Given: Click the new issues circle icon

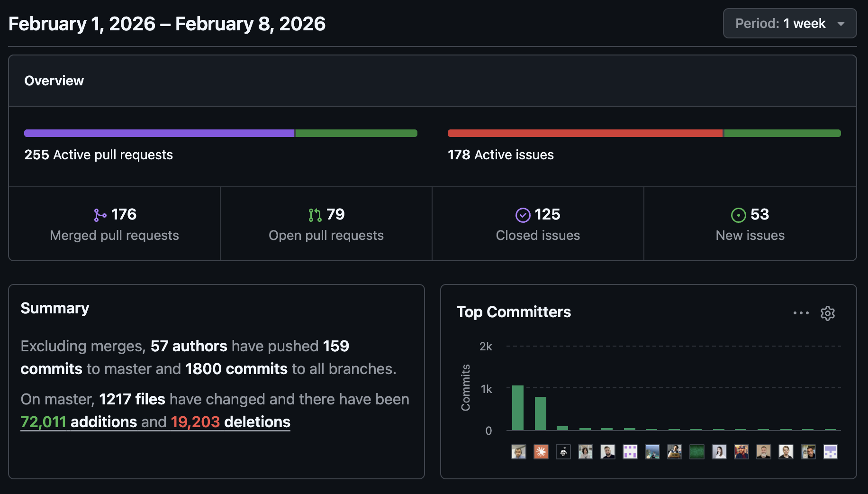Looking at the screenshot, I should point(738,215).
